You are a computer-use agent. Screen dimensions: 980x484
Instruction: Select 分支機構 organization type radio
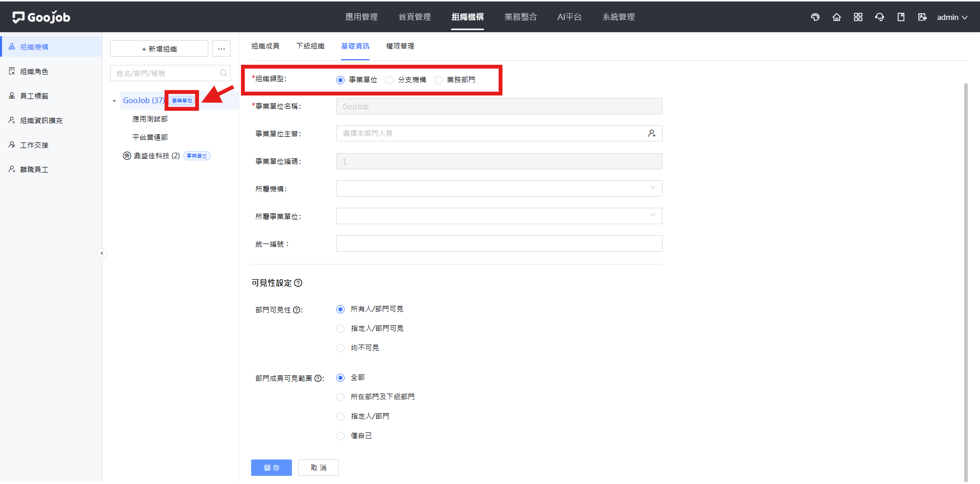pyautogui.click(x=389, y=80)
